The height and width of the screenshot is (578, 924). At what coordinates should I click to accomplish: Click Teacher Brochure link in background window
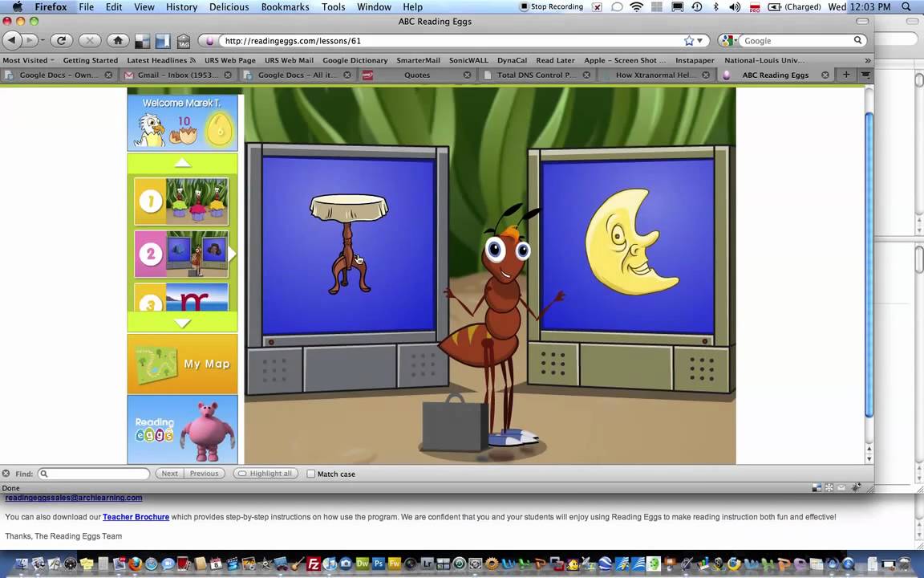(136, 517)
